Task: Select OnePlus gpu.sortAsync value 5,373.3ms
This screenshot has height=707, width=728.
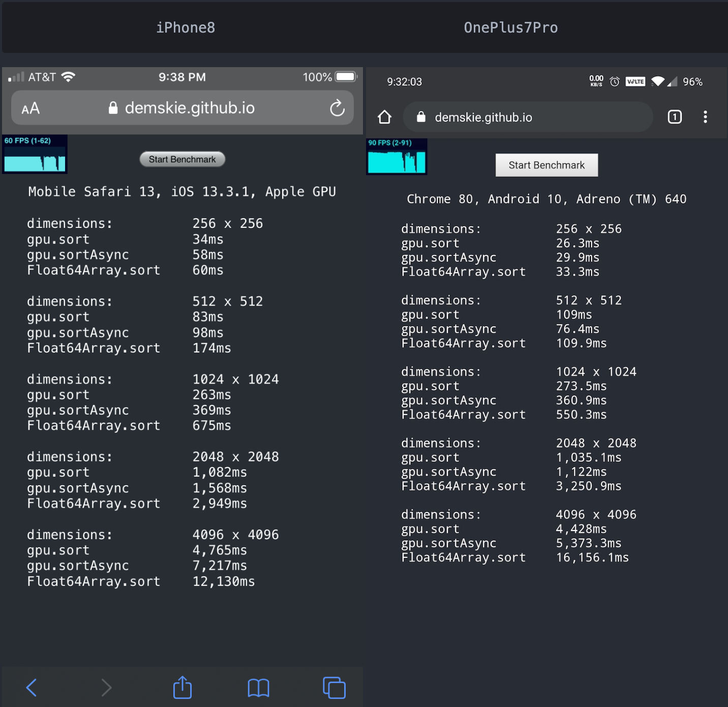Action: point(589,543)
